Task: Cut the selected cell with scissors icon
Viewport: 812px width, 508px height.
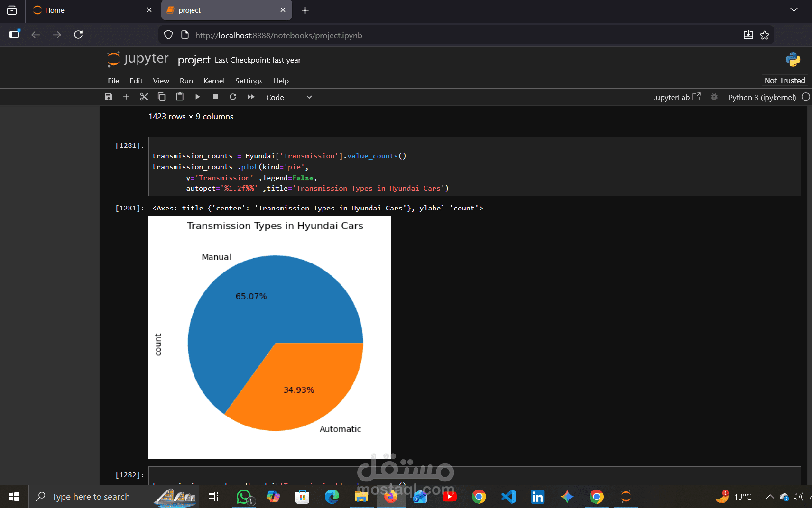Action: coord(144,97)
